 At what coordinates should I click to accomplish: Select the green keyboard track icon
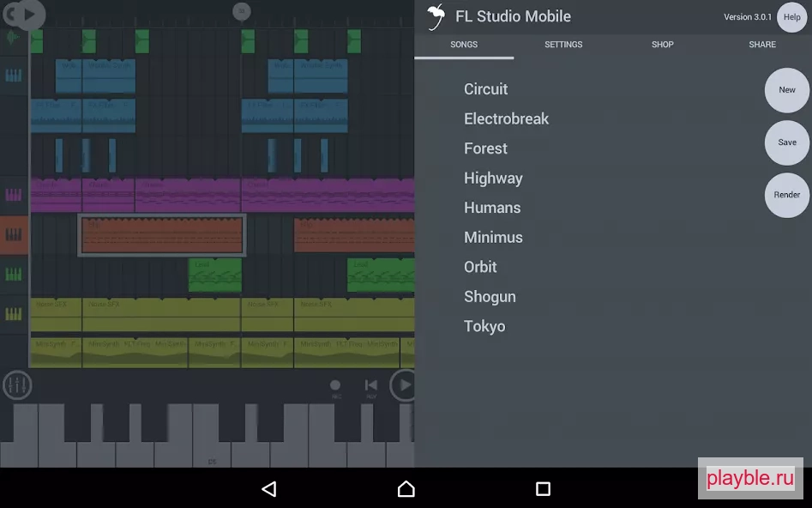tap(14, 275)
